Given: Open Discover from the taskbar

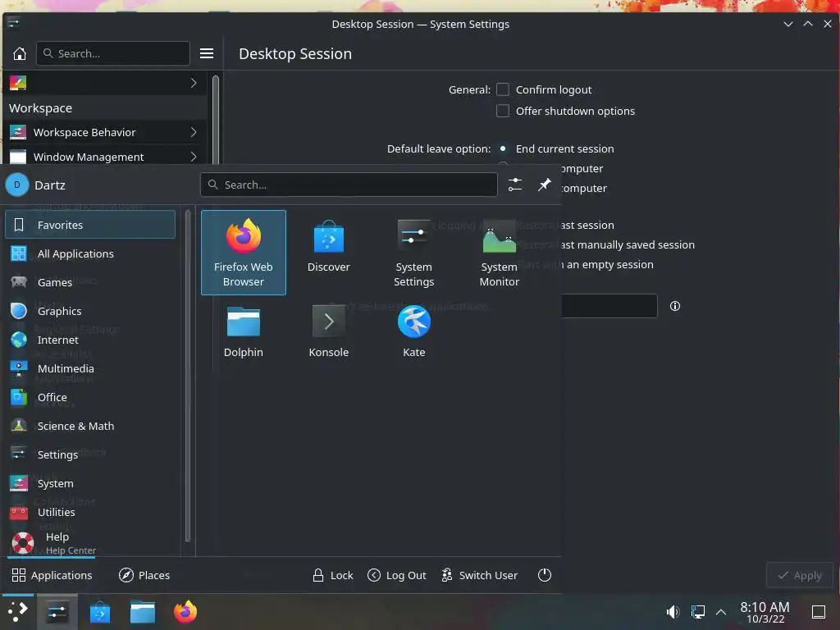Looking at the screenshot, I should click(x=99, y=611).
